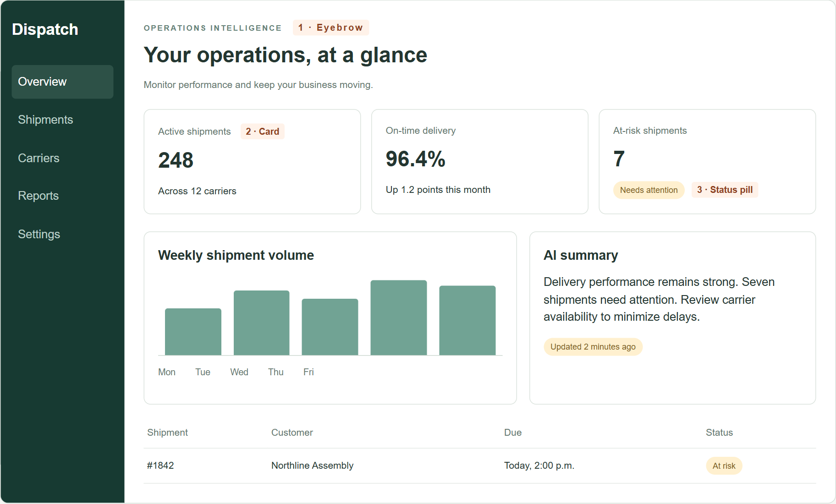Viewport: 836px width, 504px height.
Task: Click the Thu axis label
Action: 276,372
